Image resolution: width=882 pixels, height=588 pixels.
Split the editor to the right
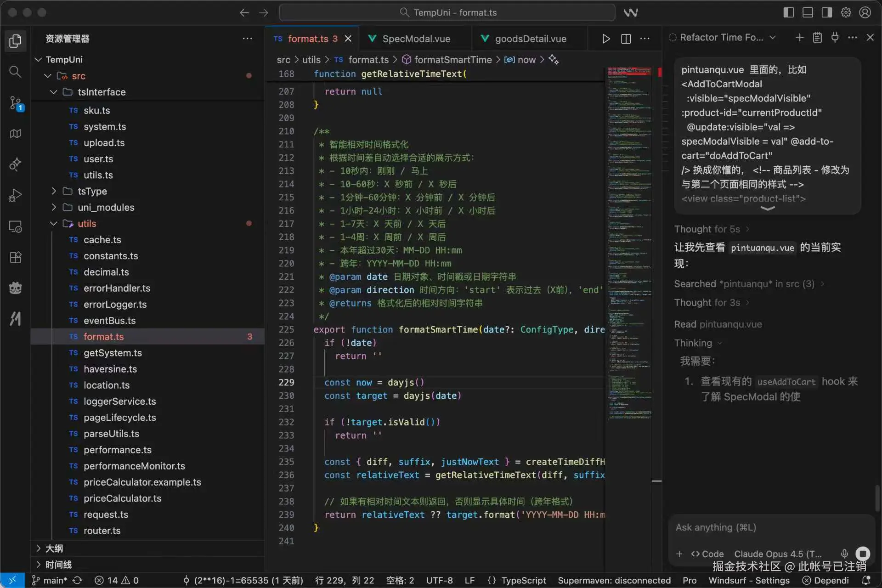(626, 39)
